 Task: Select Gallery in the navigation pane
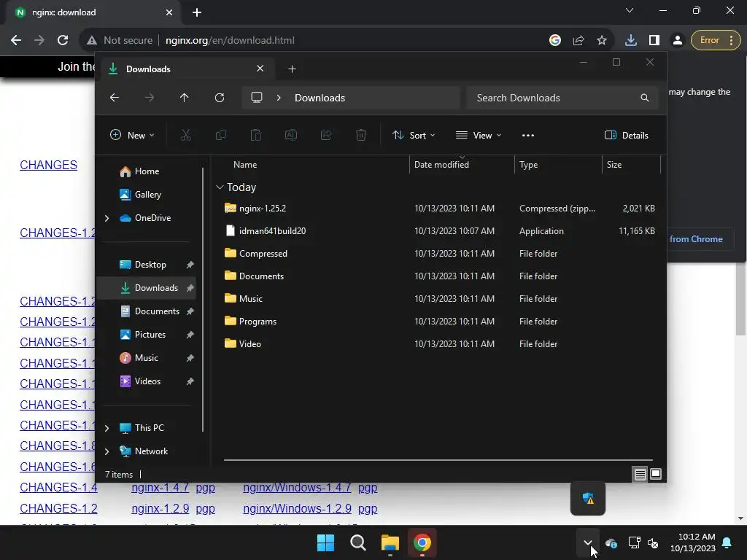pyautogui.click(x=147, y=194)
